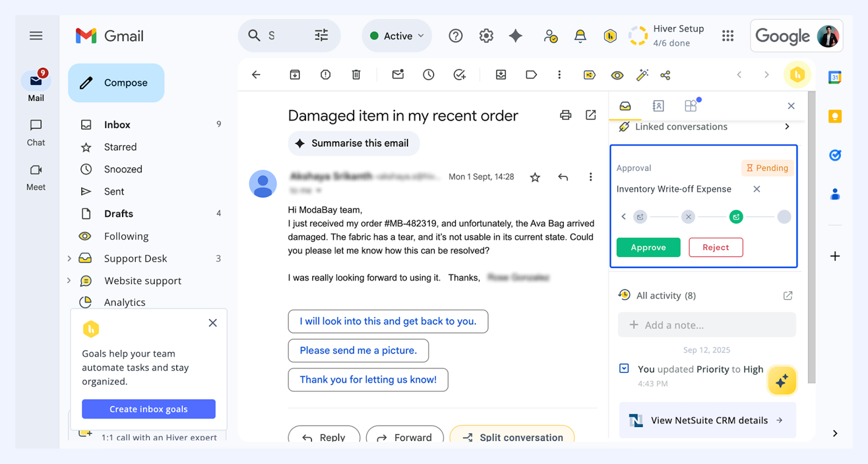This screenshot has width=868, height=464.
Task: Switch to the Hiver conversation tab
Action: coord(626,106)
